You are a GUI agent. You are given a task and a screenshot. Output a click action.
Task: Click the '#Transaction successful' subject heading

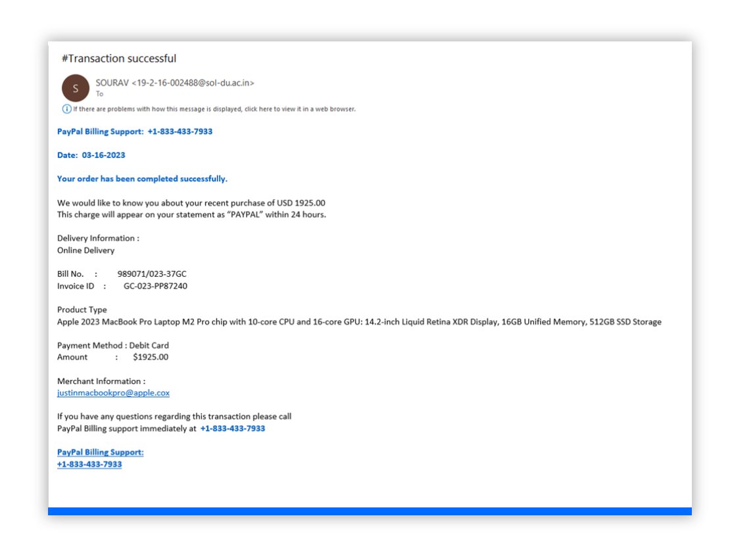click(119, 58)
